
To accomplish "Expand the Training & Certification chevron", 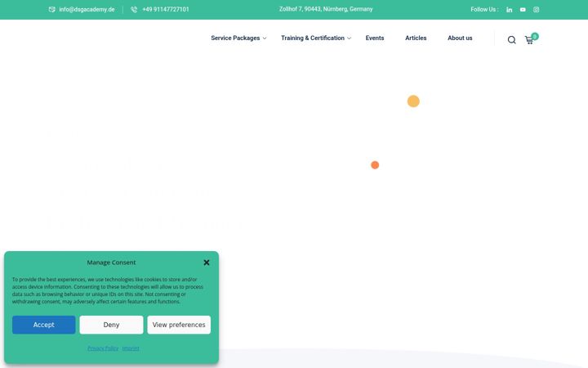I will 350,38.
